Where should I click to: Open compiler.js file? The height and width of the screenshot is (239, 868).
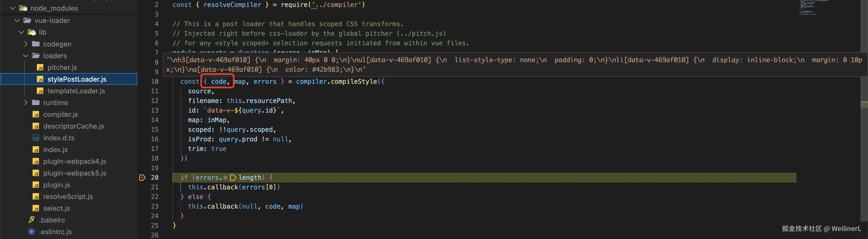61,114
